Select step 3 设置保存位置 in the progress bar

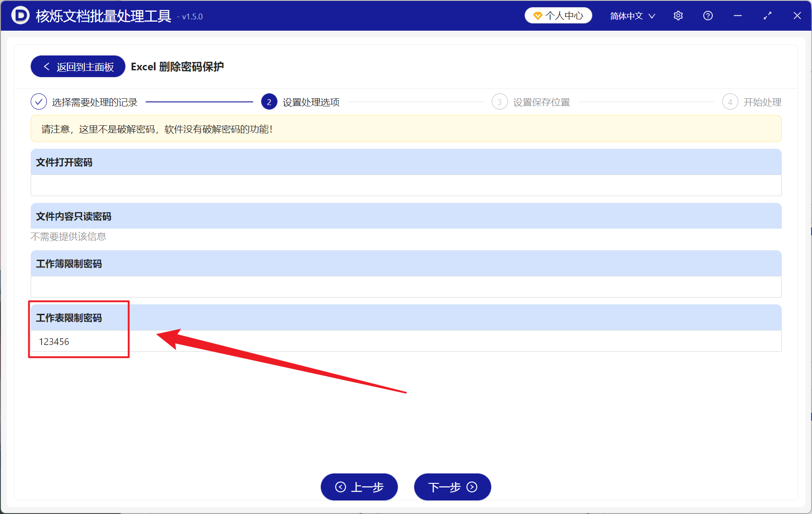(500, 102)
